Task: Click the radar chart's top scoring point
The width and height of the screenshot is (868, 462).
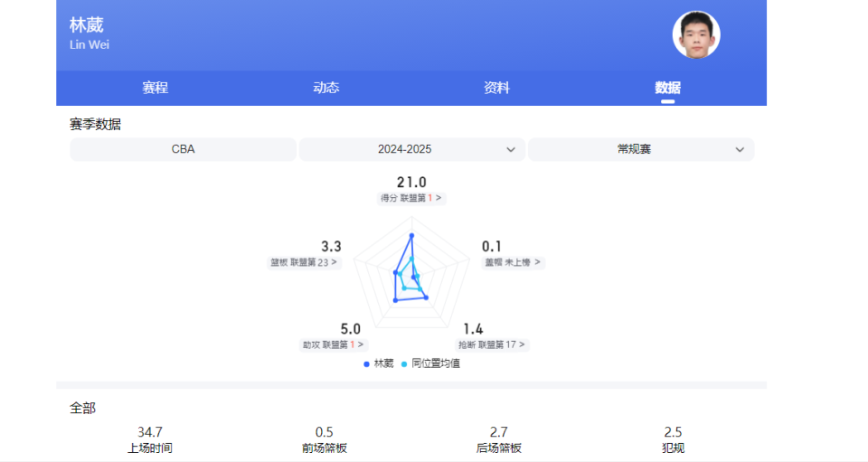Action: click(x=411, y=236)
